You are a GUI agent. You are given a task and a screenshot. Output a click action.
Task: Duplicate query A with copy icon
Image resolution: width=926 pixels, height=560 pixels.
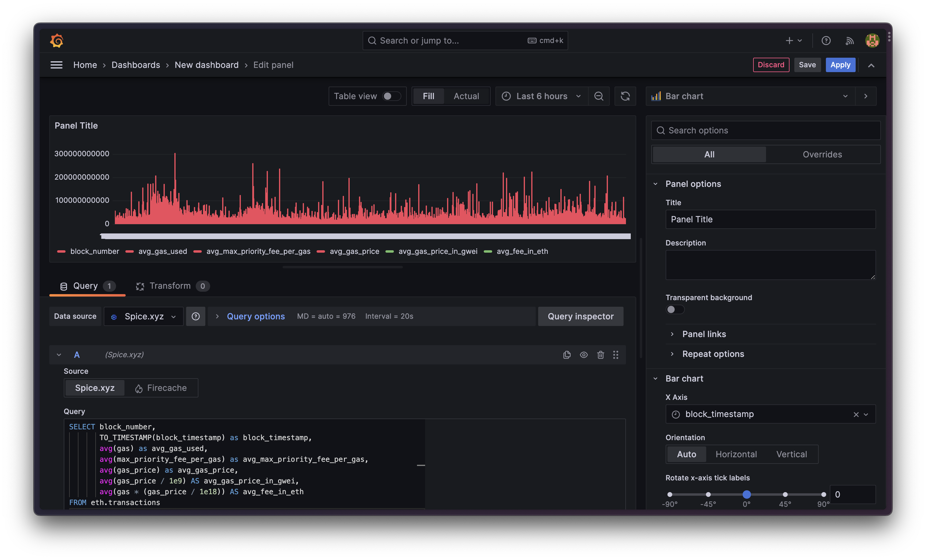point(567,355)
